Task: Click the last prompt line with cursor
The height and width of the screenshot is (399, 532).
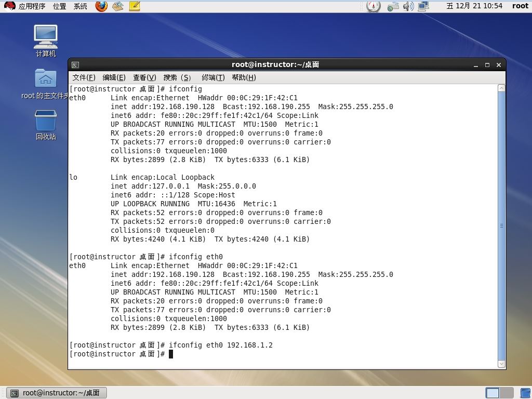Action: (121, 354)
